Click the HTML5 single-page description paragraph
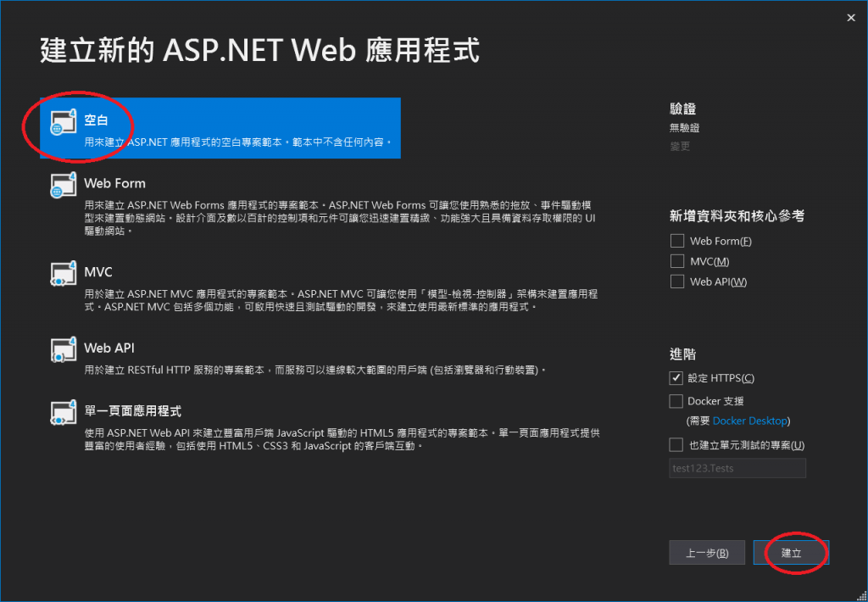Viewport: 868px width, 602px height. point(342,439)
